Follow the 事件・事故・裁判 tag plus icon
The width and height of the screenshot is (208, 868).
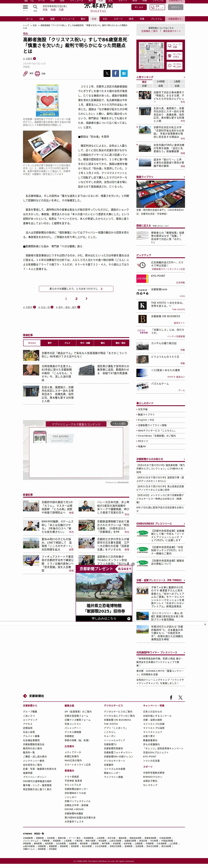[x=78, y=307]
